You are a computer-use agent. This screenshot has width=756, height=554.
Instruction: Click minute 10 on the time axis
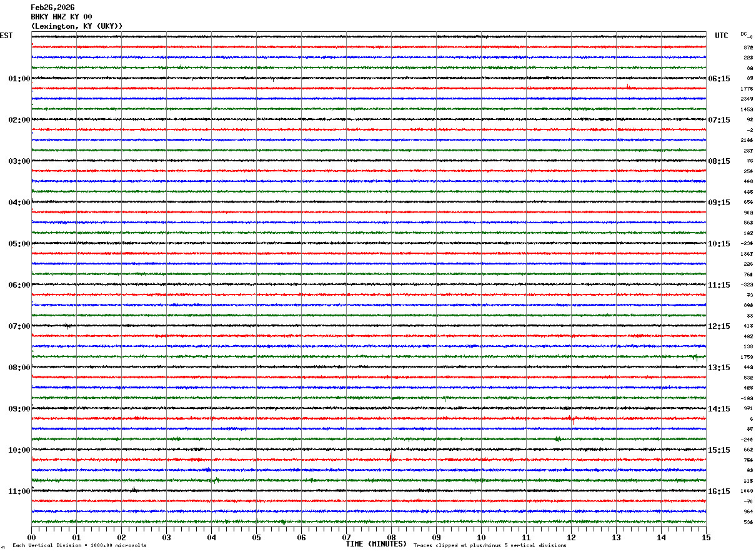tap(481, 537)
